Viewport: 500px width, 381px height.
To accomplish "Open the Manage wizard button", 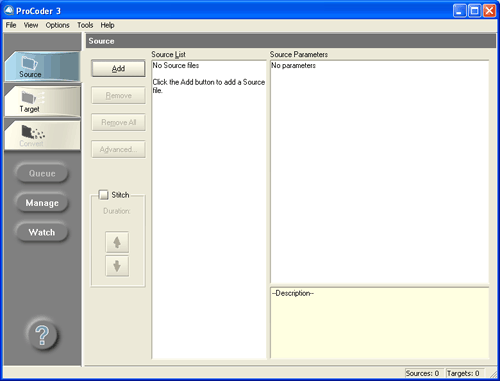I will coord(42,203).
